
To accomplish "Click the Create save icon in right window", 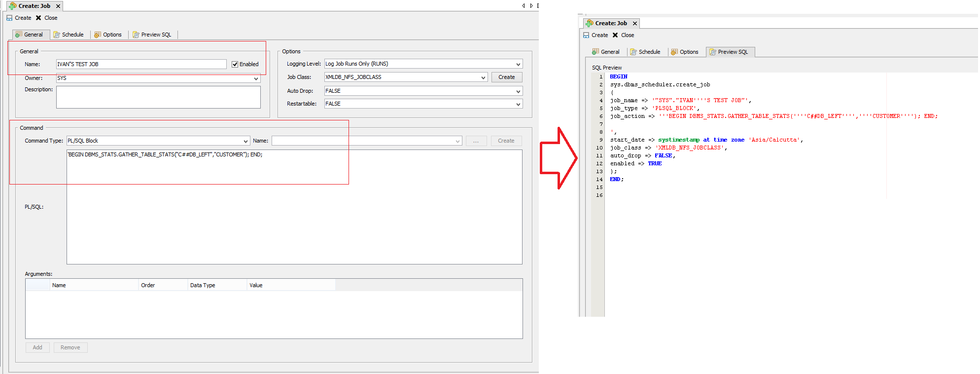I will pyautogui.click(x=586, y=35).
